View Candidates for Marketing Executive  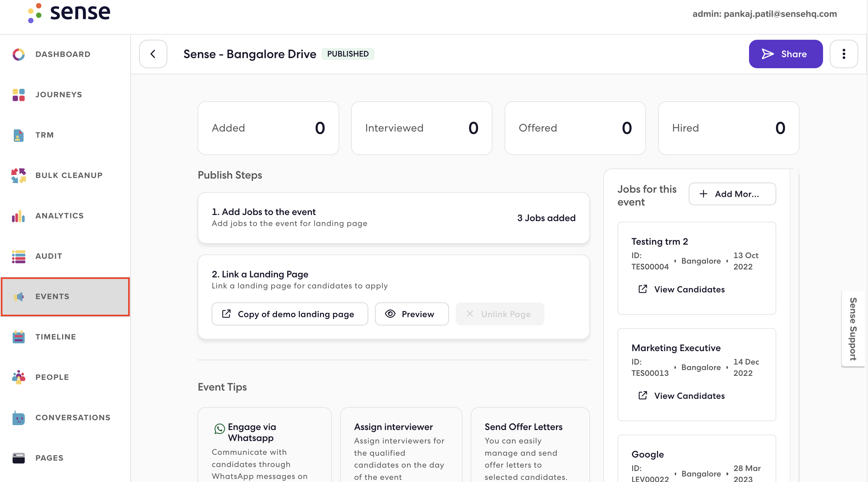pyautogui.click(x=681, y=395)
